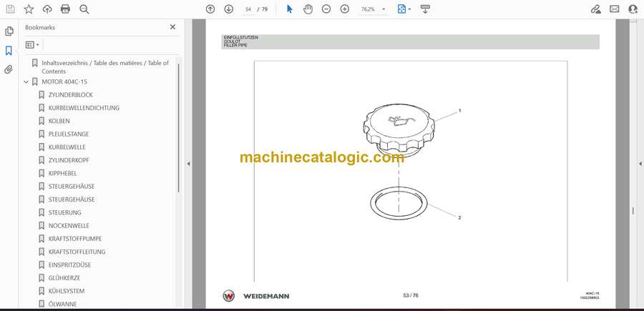Zoom in with plus button
The image size is (644, 311).
coord(344,9)
